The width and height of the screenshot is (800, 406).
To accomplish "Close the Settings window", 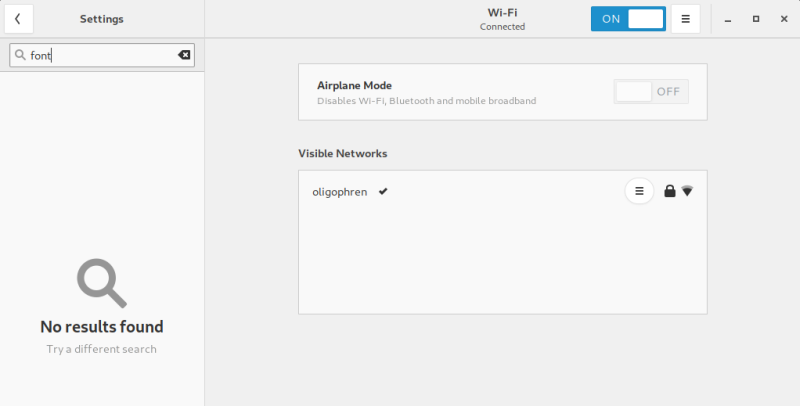I will point(782,19).
